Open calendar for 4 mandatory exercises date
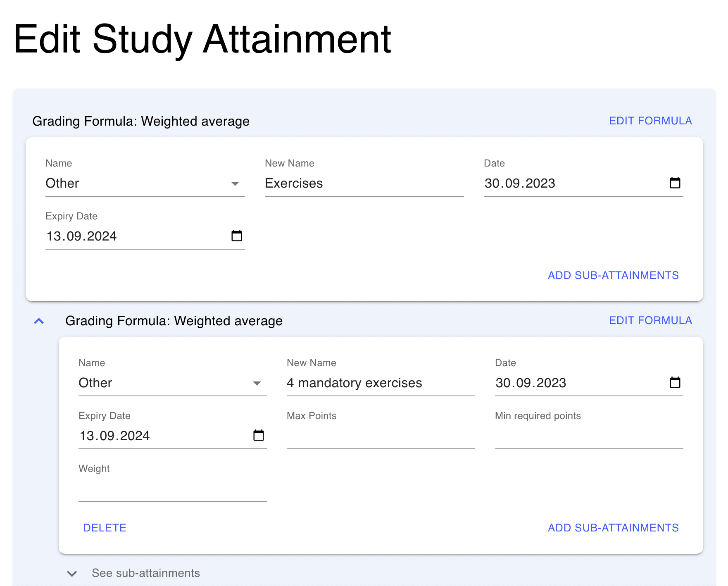728x586 pixels. pyautogui.click(x=675, y=382)
